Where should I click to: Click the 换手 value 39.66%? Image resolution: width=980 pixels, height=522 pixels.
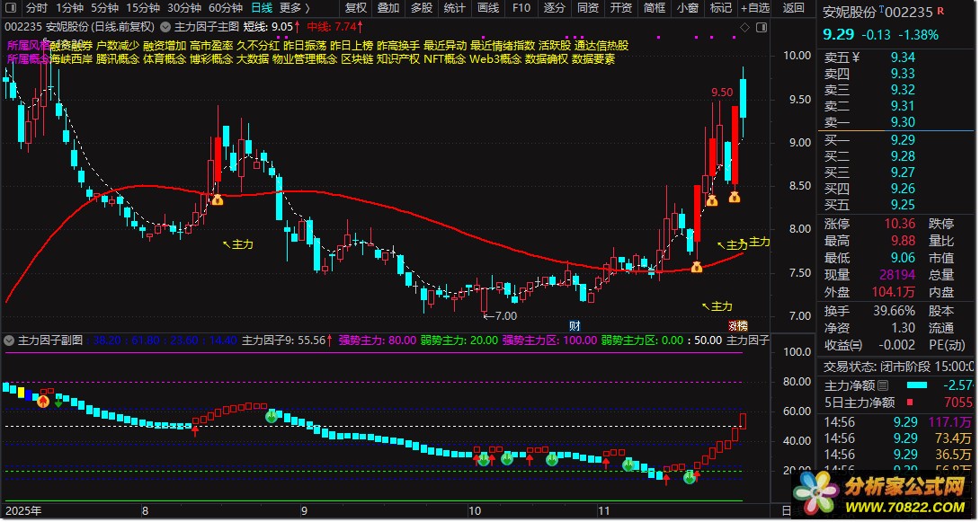pos(894,311)
